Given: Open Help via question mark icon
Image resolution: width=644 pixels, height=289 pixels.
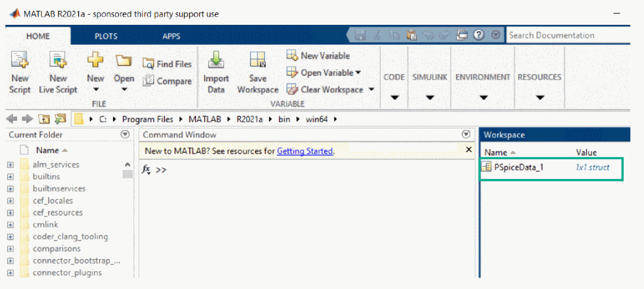Looking at the screenshot, I should [x=478, y=36].
